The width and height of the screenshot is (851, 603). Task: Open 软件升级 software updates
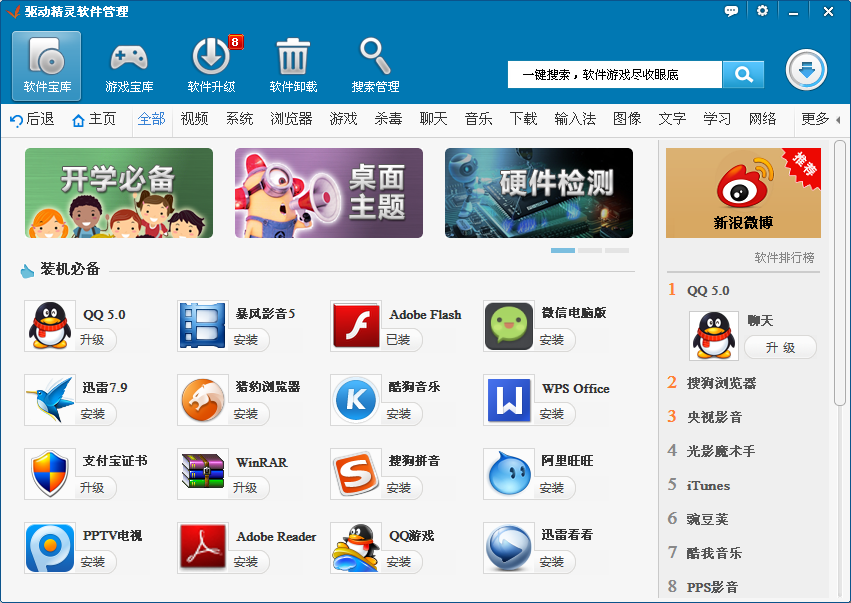(x=211, y=66)
